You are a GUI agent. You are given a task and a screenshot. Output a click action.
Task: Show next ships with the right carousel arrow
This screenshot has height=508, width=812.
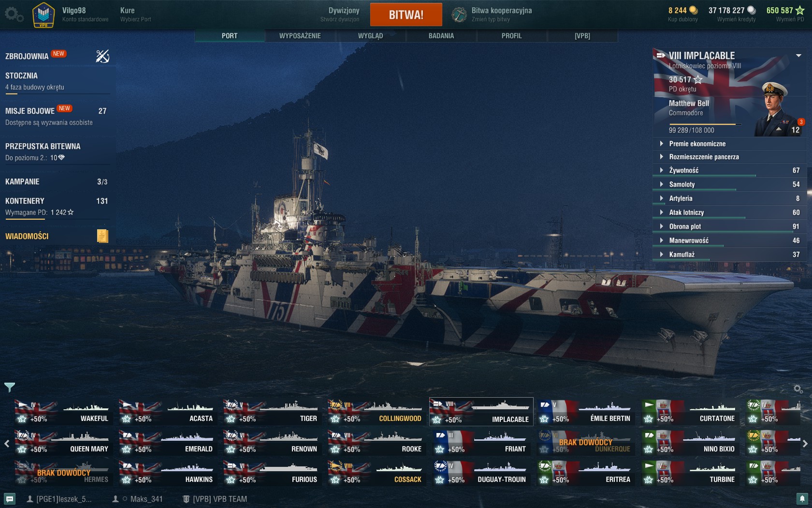tap(805, 443)
